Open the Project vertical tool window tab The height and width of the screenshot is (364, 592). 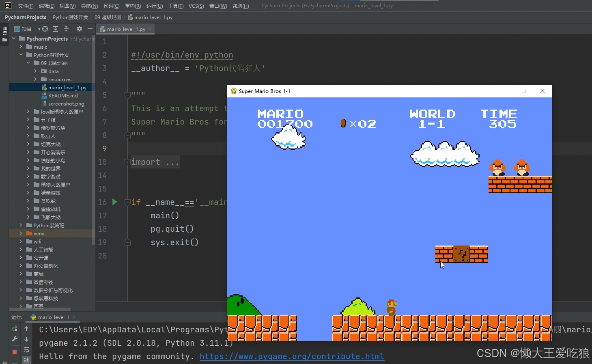[x=4, y=34]
